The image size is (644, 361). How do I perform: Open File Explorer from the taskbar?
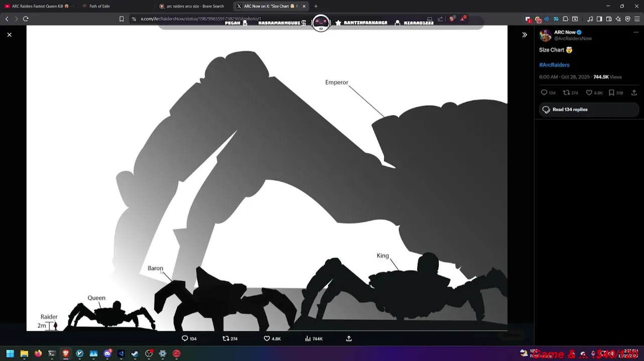24,353
